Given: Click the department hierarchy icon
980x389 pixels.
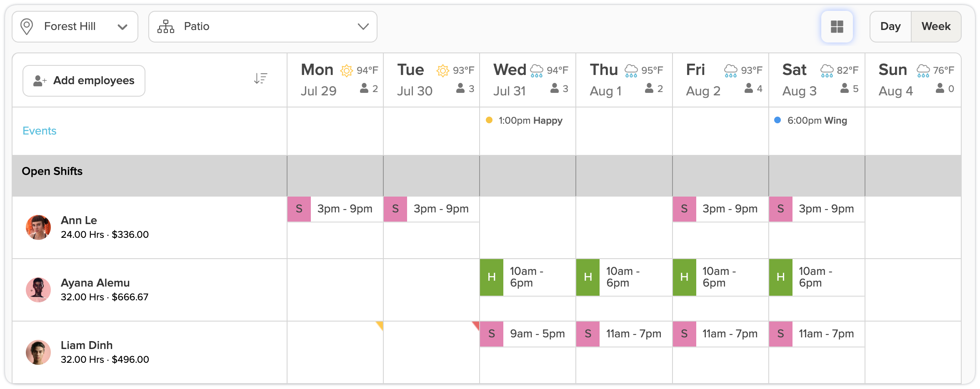Looking at the screenshot, I should [166, 27].
